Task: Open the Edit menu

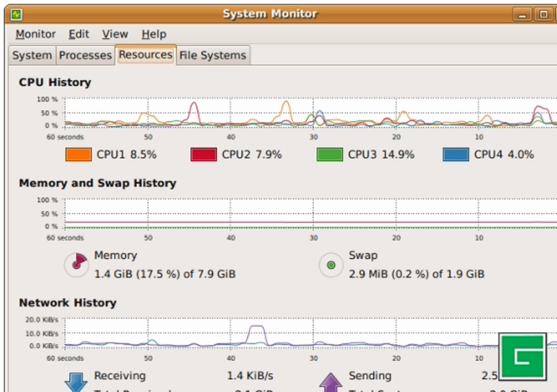Action: pyautogui.click(x=79, y=34)
